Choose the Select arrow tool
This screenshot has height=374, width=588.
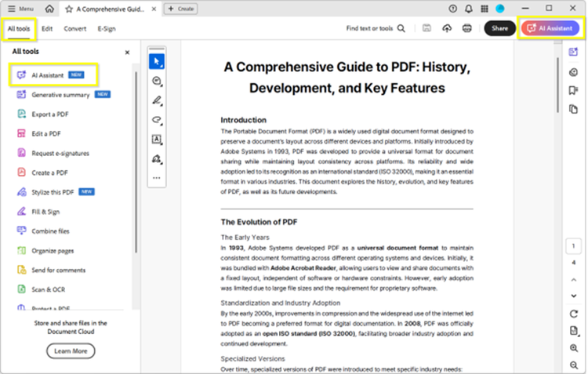point(157,61)
